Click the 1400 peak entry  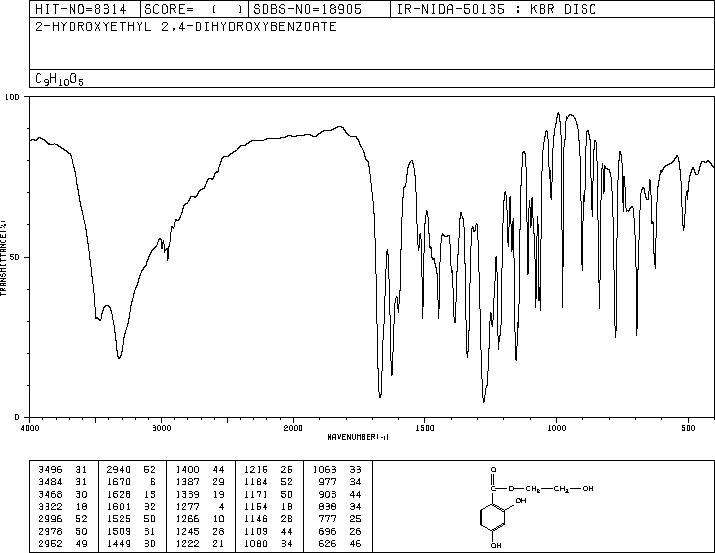[200, 470]
